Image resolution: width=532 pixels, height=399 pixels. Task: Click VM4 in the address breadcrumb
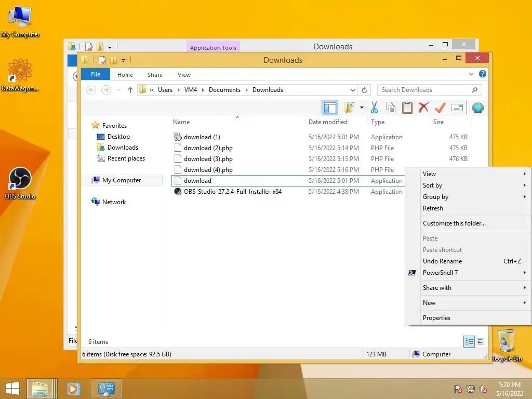(191, 90)
